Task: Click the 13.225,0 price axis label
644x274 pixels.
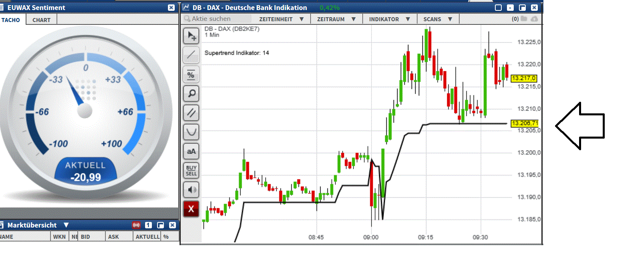Action: pyautogui.click(x=529, y=42)
